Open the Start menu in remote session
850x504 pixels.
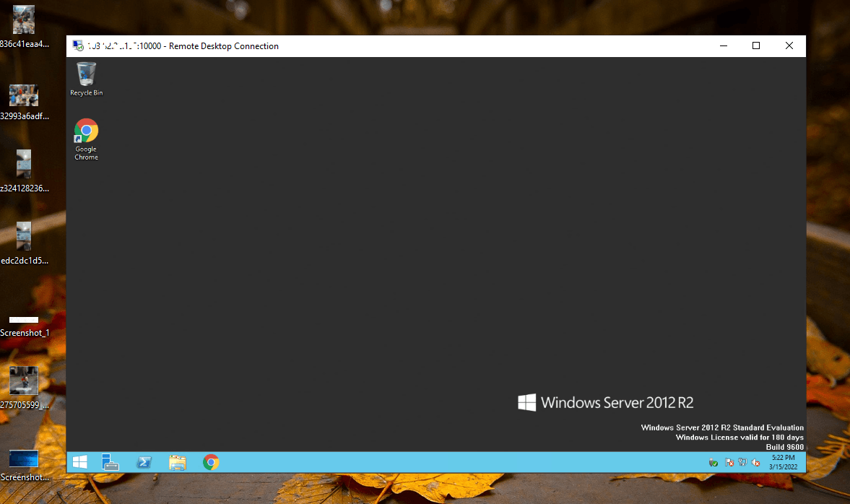pos(79,462)
